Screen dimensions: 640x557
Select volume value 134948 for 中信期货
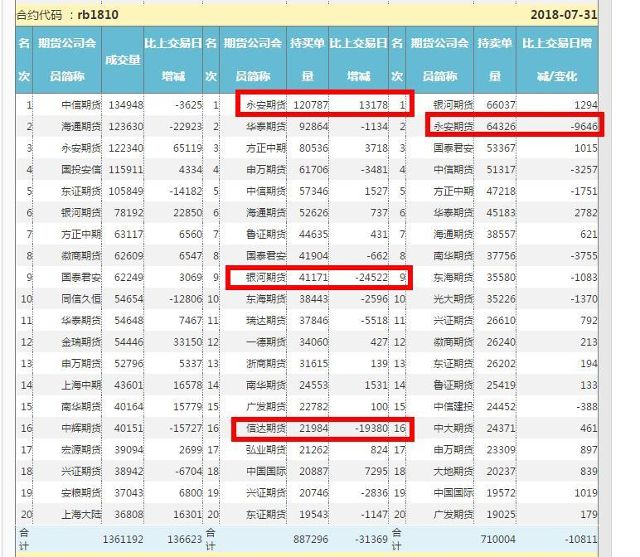[x=126, y=105]
